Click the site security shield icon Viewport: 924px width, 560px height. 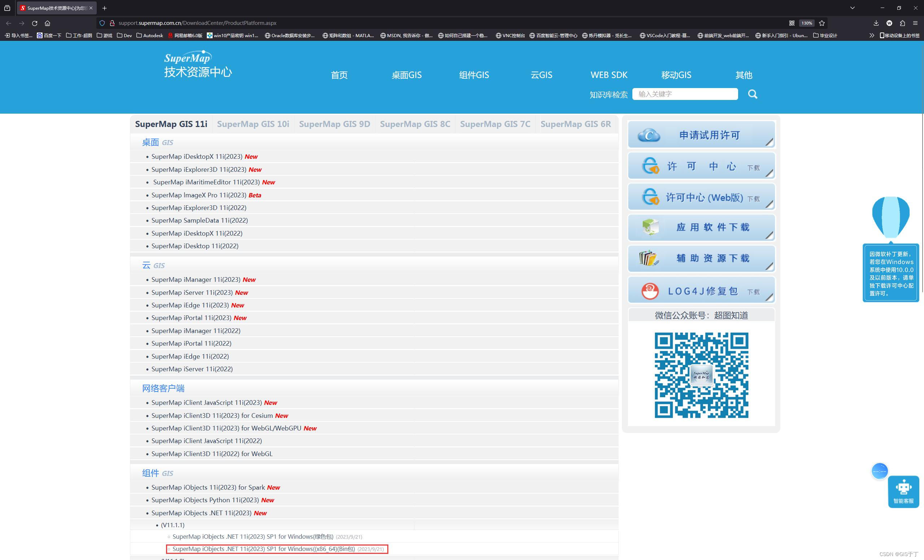[x=102, y=23]
